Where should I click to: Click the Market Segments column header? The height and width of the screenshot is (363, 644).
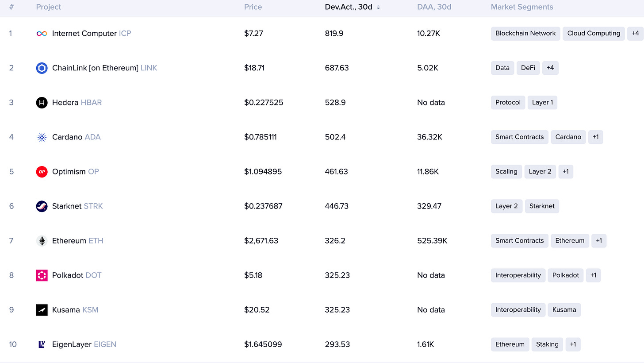tap(522, 7)
